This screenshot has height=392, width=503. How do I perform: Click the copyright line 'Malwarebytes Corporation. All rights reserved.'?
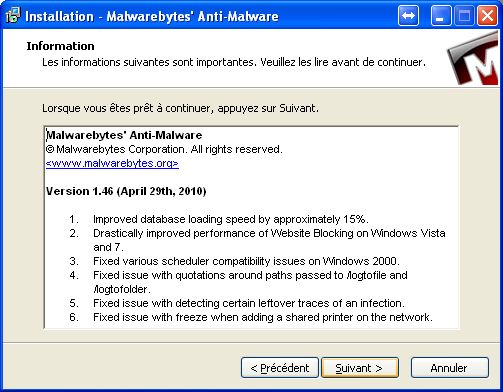click(164, 149)
